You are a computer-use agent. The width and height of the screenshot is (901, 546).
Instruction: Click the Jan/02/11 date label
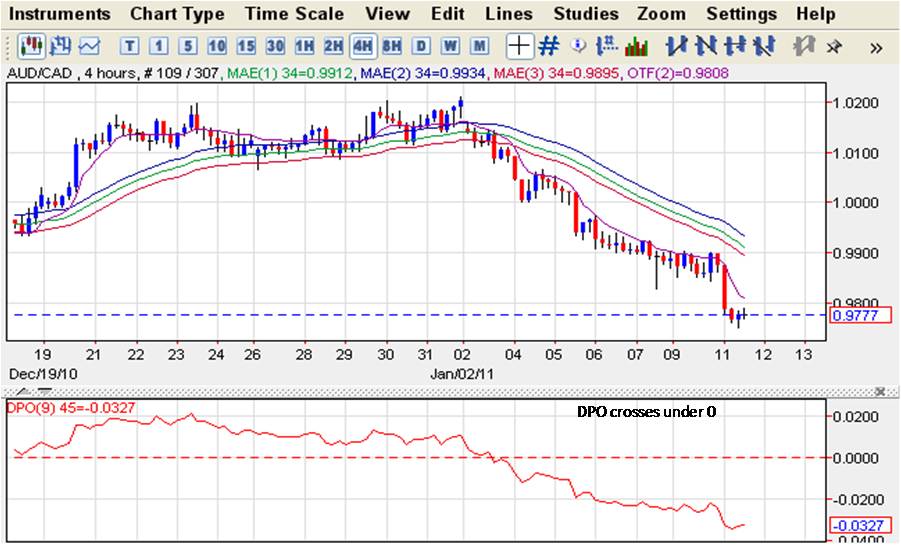(x=462, y=374)
